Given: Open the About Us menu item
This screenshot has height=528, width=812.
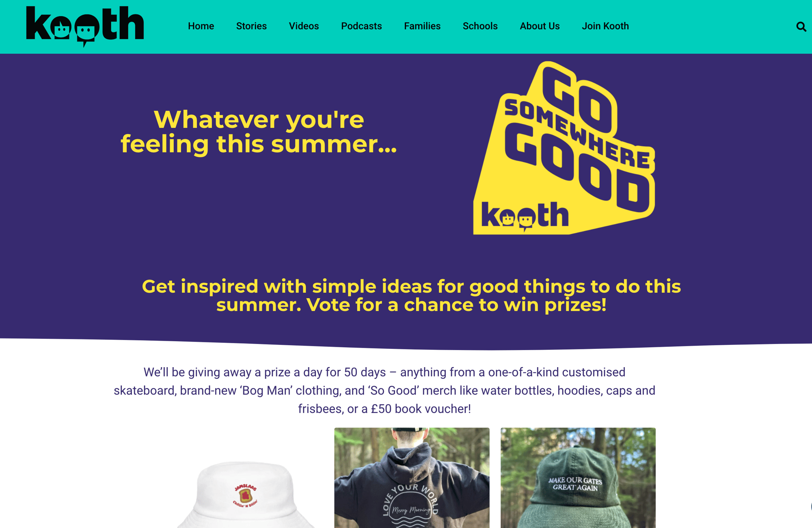Looking at the screenshot, I should (x=539, y=26).
